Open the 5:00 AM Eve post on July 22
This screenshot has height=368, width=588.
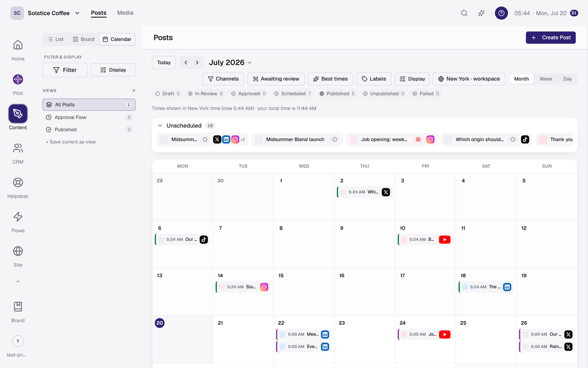click(304, 346)
